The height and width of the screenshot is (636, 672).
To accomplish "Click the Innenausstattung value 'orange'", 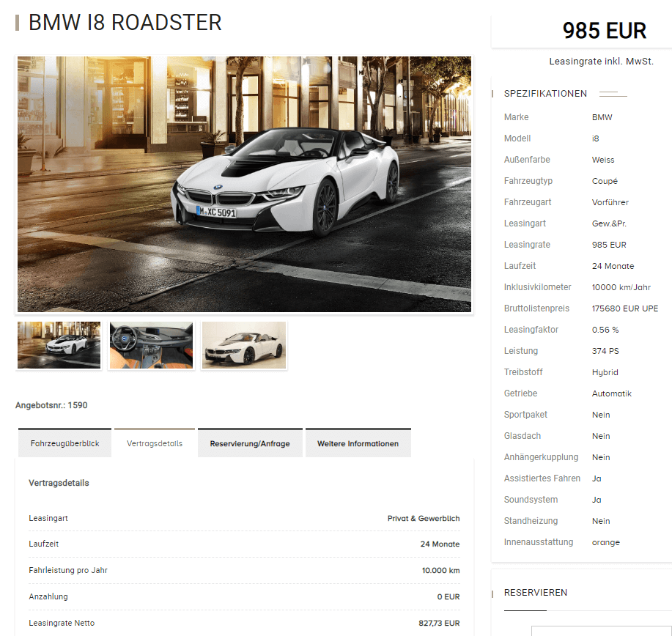I will (x=605, y=542).
